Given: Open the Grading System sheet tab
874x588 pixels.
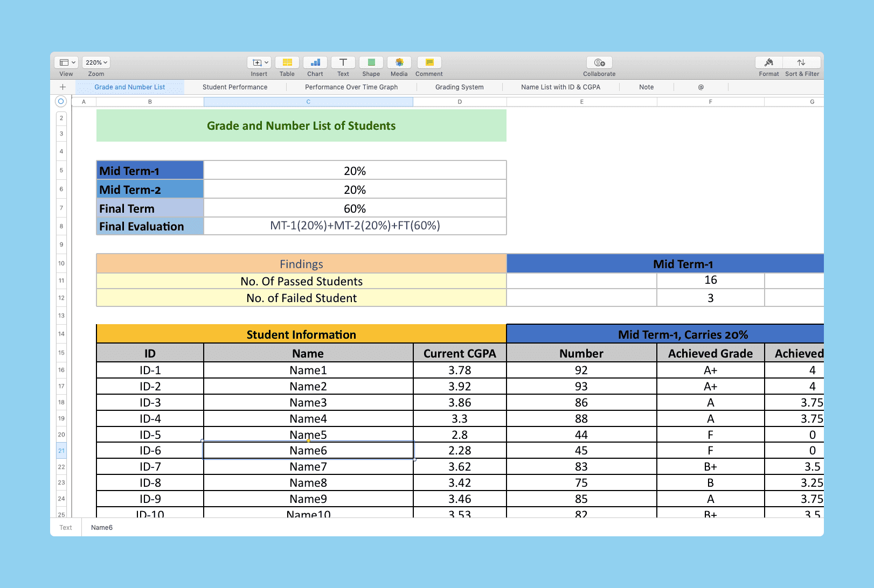Looking at the screenshot, I should click(x=459, y=87).
